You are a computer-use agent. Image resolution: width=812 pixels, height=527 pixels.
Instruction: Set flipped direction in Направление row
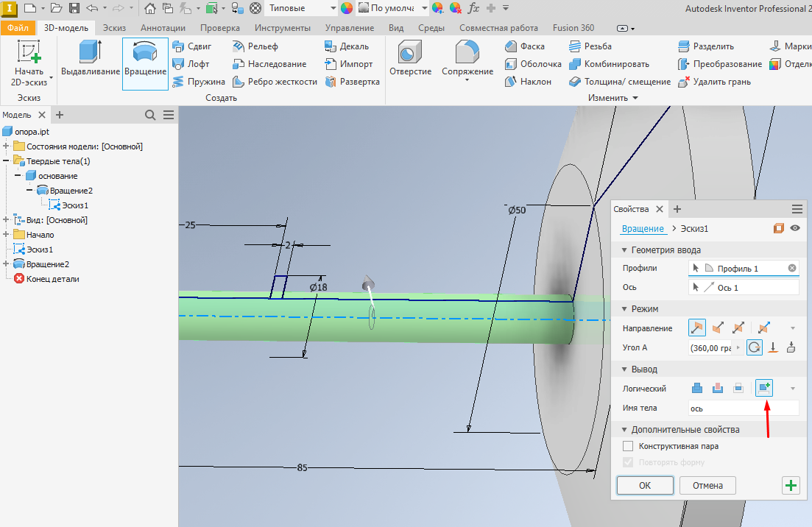718,328
